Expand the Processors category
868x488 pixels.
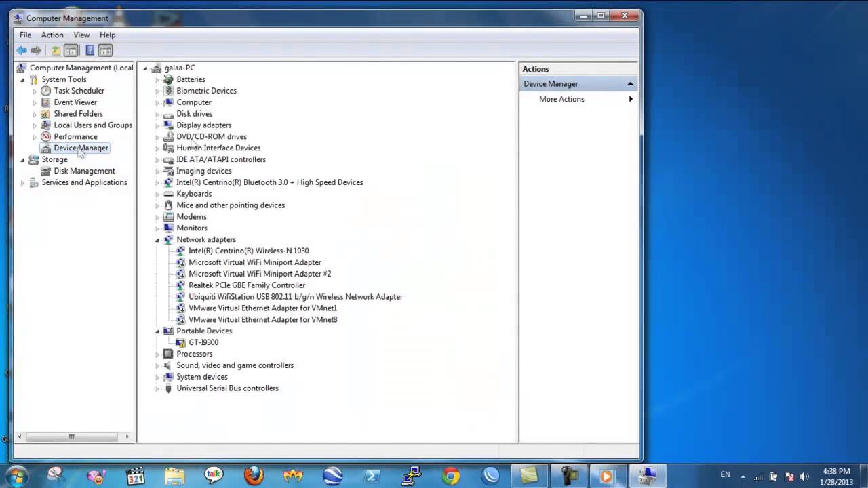[157, 354]
